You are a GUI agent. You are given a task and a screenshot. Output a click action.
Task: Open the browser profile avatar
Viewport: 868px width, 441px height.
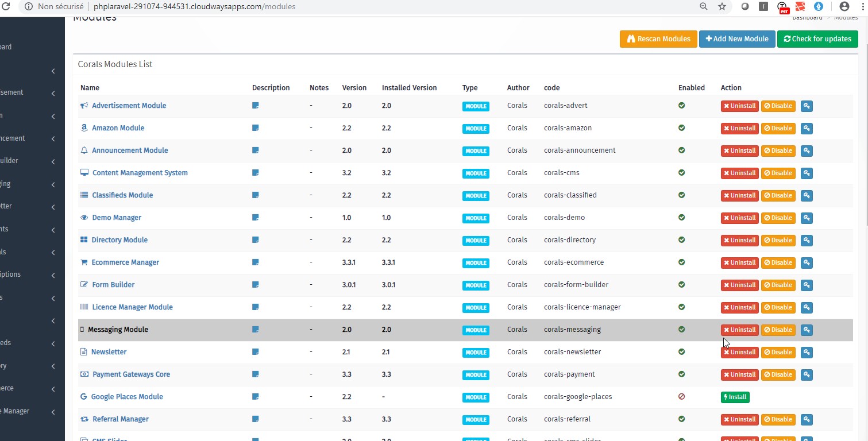[844, 7]
